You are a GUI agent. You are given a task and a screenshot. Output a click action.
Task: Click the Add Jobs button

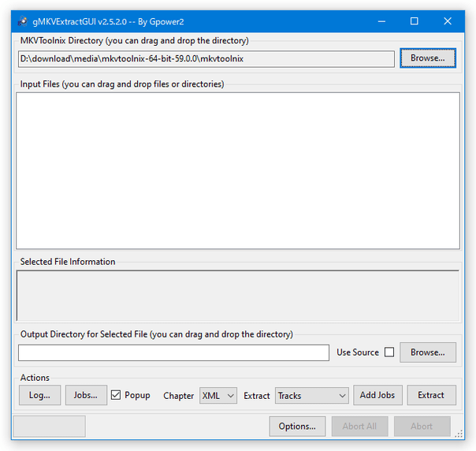click(377, 395)
